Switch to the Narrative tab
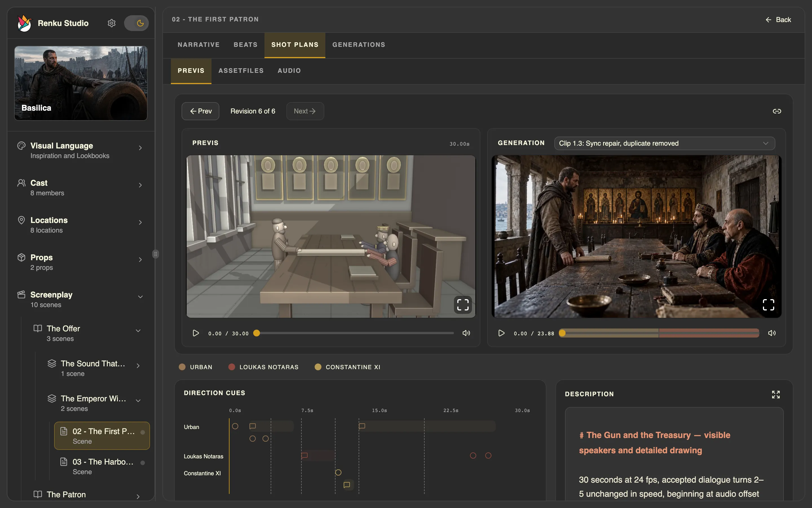Viewport: 812px width, 508px height. coord(199,45)
